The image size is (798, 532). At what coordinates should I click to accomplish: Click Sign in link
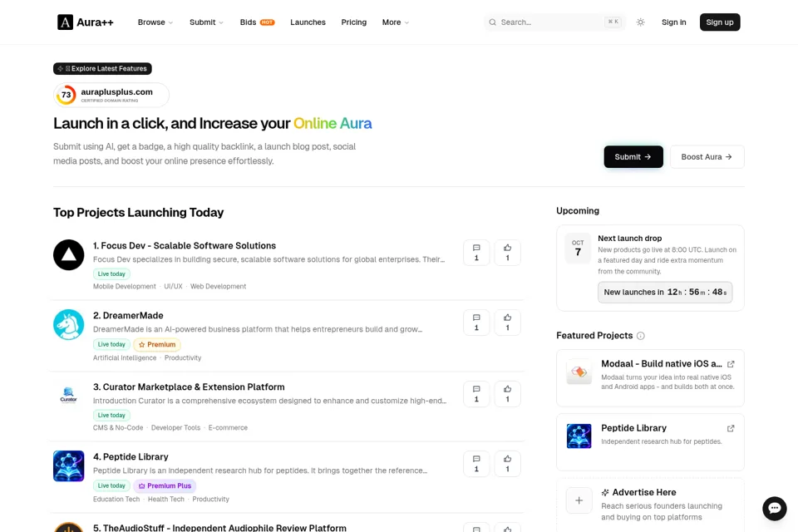[x=673, y=22]
